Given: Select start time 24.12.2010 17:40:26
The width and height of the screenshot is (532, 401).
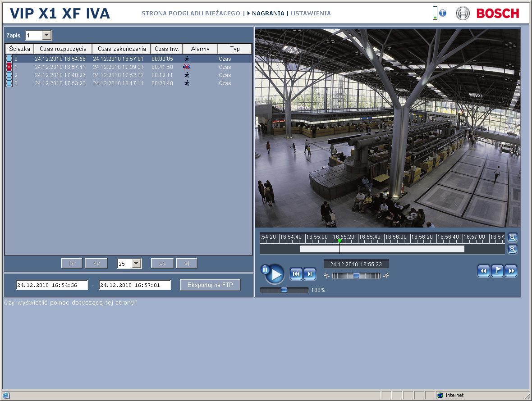Looking at the screenshot, I should (60, 75).
